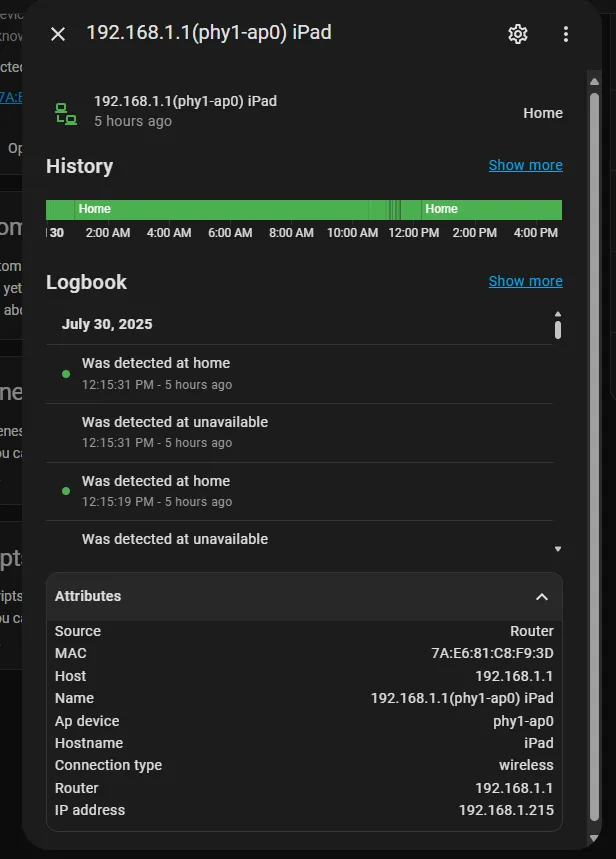Select 'Was detected at home' 12:15:19 PM entry

[299, 491]
